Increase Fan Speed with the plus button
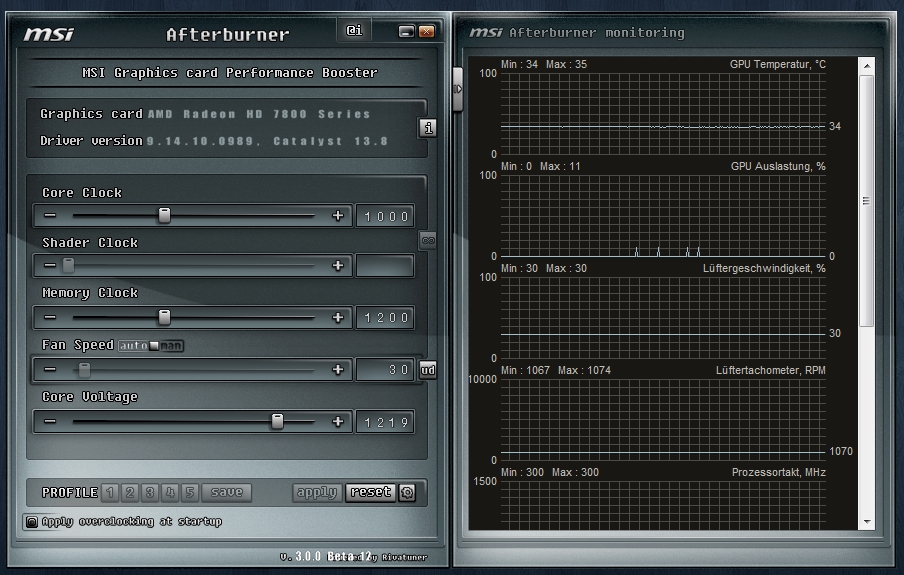904x575 pixels. 338,370
